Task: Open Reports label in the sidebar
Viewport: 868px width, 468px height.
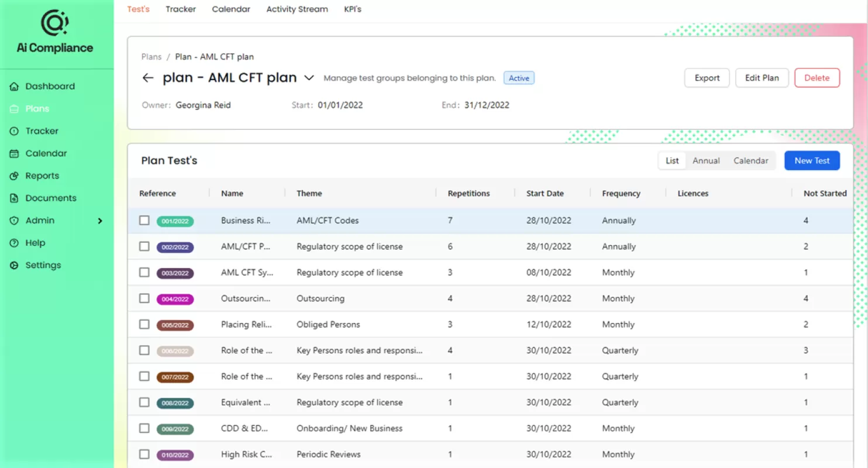Action: (42, 175)
